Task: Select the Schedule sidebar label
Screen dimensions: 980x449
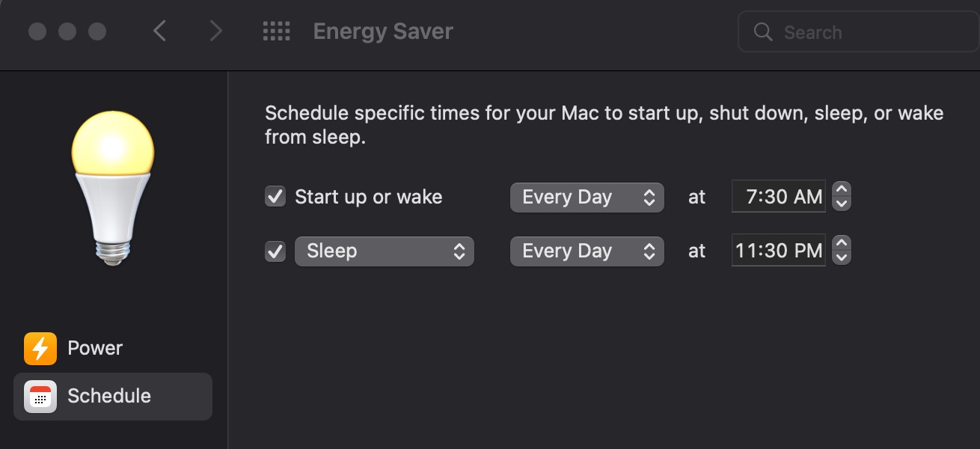Action: point(109,396)
